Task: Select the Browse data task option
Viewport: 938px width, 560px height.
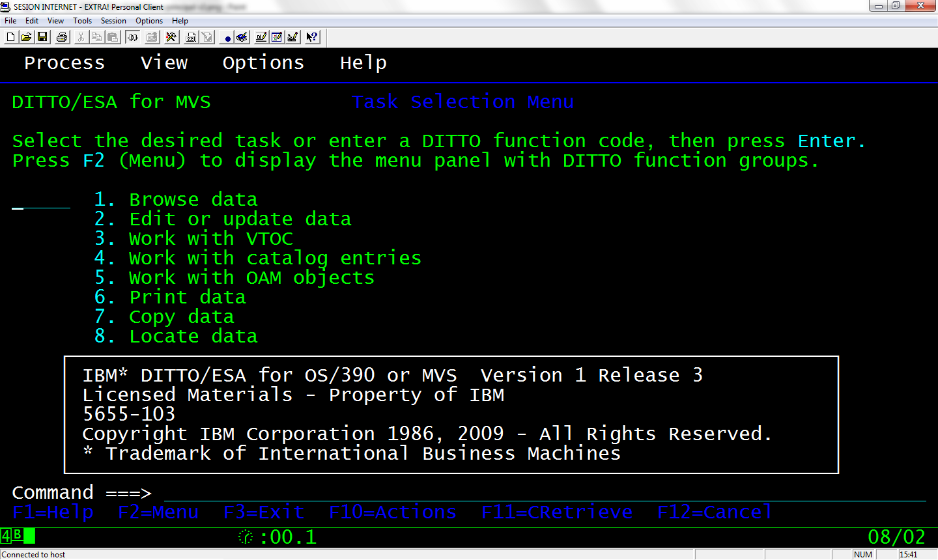Action: (x=193, y=199)
